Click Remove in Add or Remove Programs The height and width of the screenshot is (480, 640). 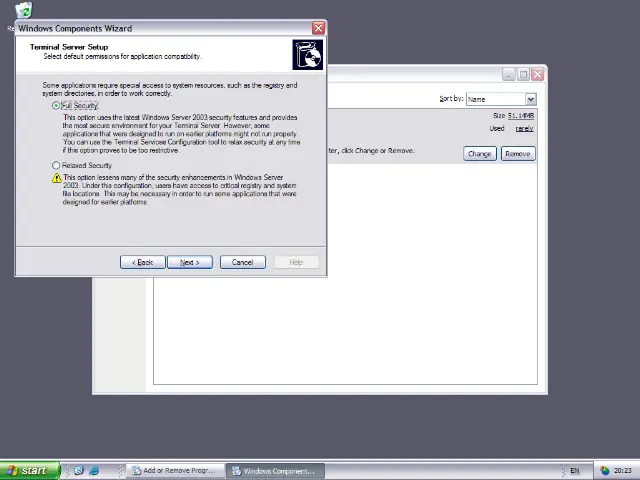pos(518,154)
